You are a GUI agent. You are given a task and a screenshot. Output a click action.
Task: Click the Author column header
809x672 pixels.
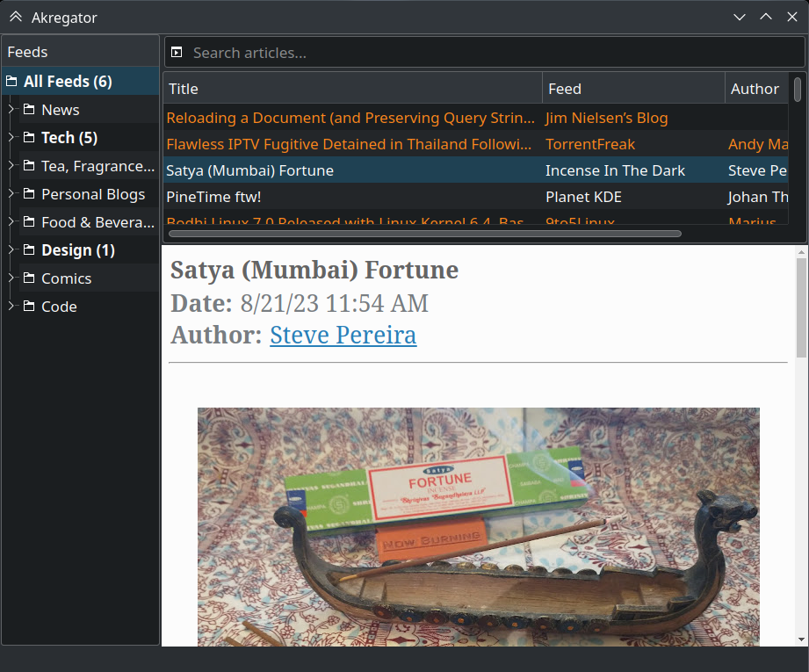point(755,89)
